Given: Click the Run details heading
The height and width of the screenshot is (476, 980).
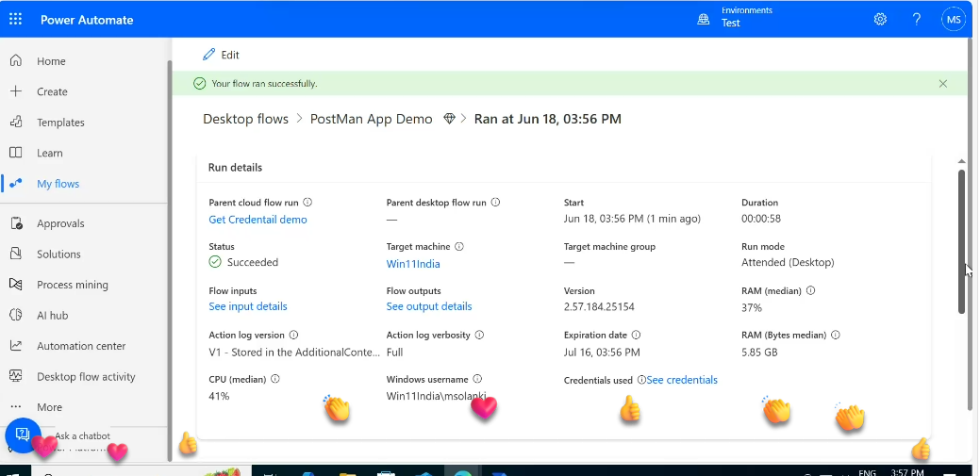Looking at the screenshot, I should 235,168.
